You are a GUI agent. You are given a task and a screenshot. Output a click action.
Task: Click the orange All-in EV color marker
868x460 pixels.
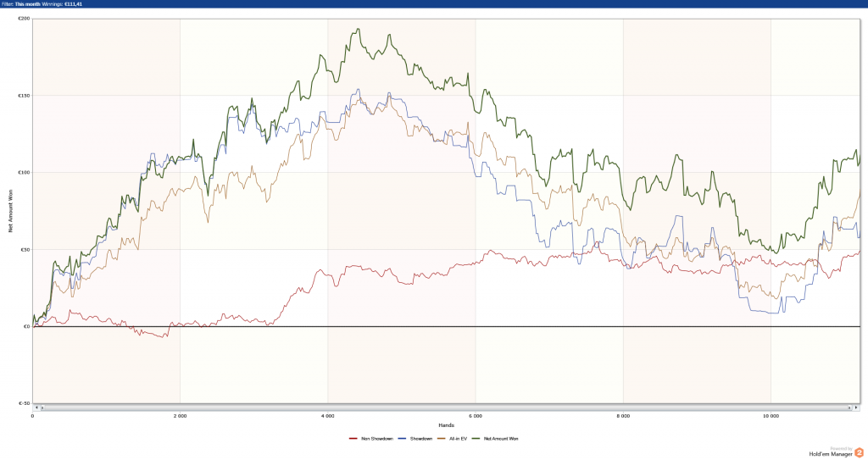click(442, 439)
